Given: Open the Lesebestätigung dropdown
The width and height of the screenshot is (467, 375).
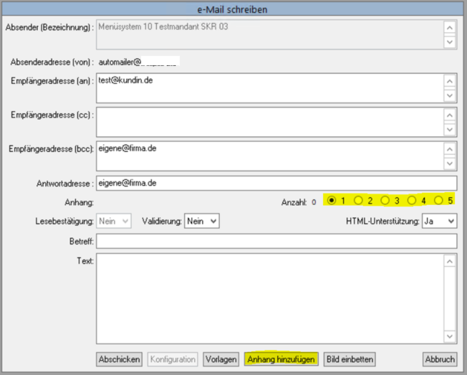Looking at the screenshot, I should [114, 221].
